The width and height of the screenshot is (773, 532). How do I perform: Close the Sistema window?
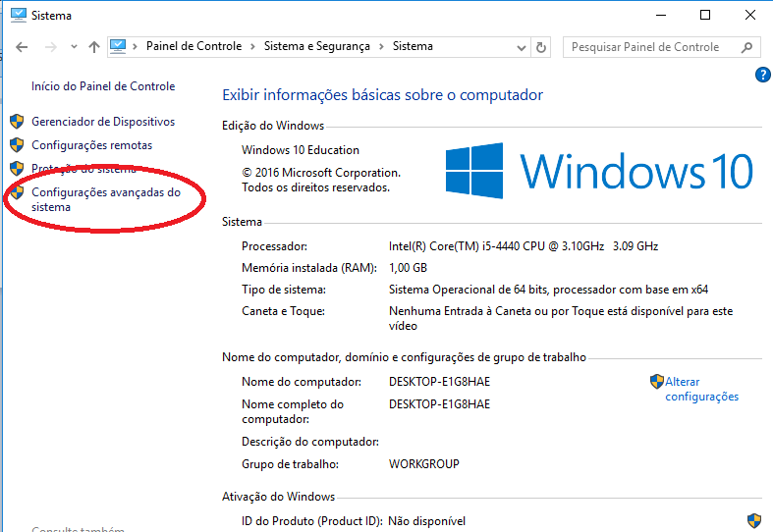pos(750,15)
